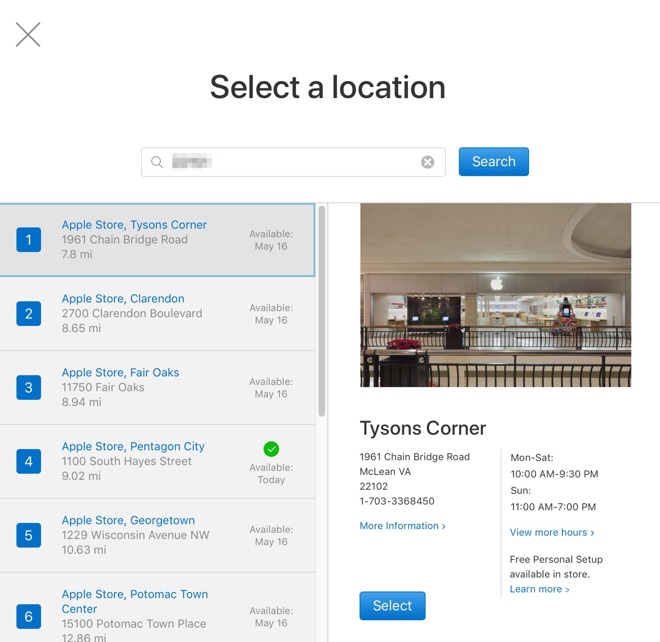The image size is (660, 642).
Task: Click number 6 badge for Potomac Town Center
Action: click(29, 617)
